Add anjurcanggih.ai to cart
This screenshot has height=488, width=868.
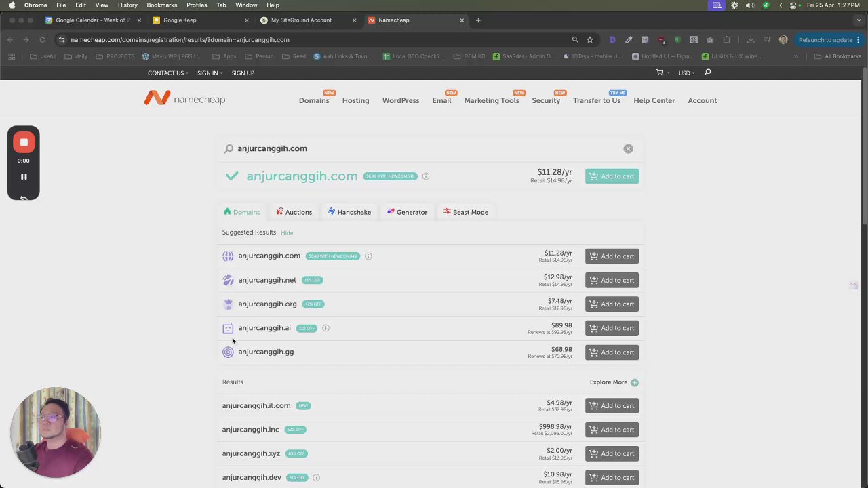click(x=612, y=328)
